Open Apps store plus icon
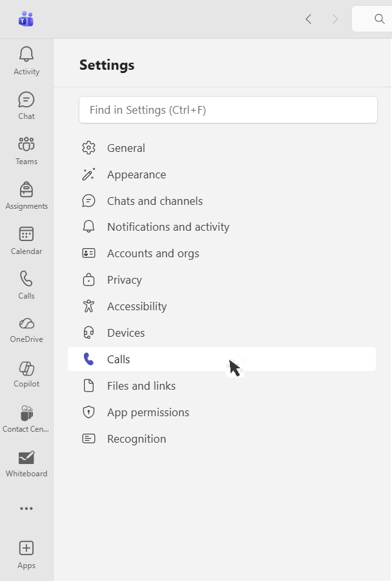Screen dimensions: 392x581 pos(26,548)
